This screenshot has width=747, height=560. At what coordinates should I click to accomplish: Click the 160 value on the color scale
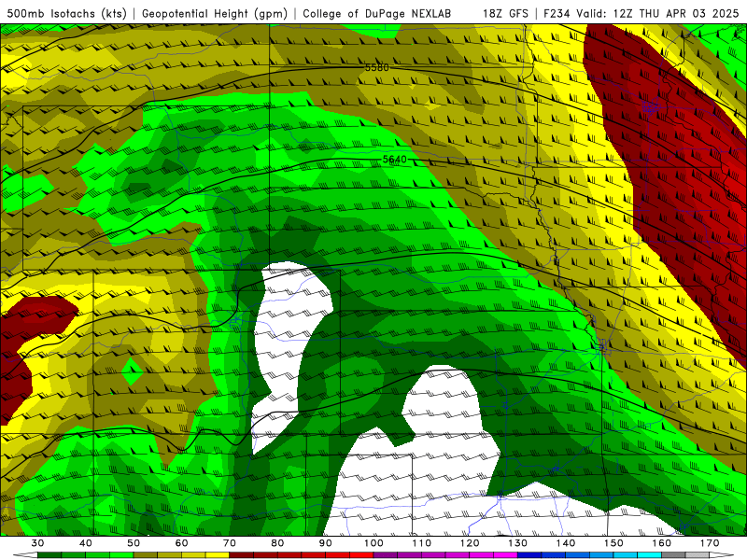(x=662, y=543)
